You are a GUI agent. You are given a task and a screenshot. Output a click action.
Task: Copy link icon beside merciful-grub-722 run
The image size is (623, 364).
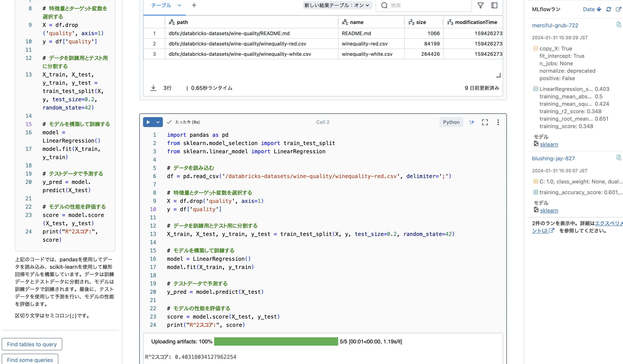click(619, 24)
